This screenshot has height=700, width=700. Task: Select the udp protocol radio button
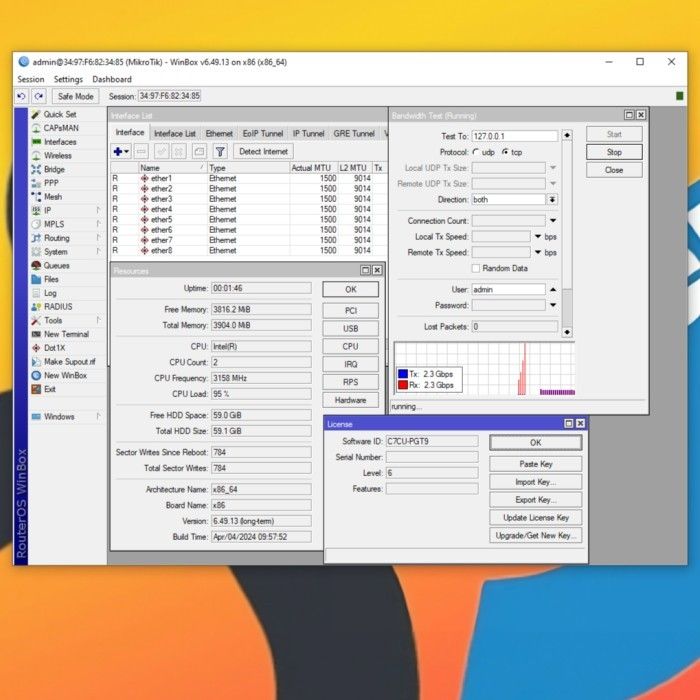[x=477, y=152]
